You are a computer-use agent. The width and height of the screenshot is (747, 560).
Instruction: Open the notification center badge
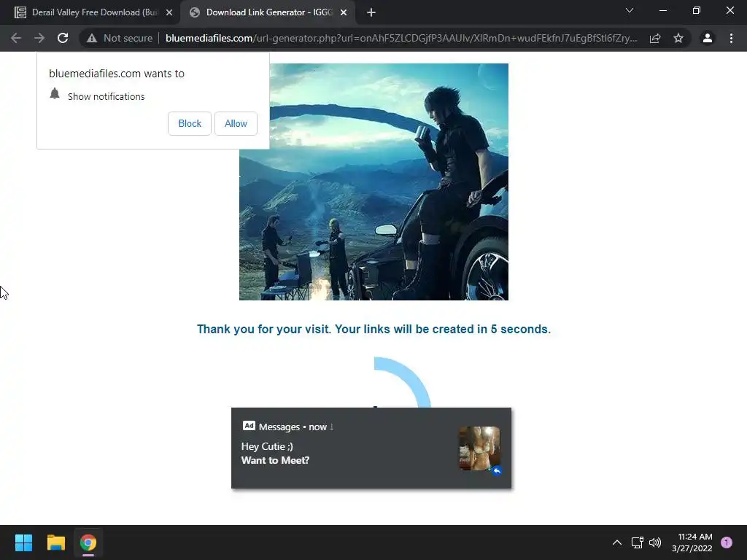pyautogui.click(x=727, y=542)
